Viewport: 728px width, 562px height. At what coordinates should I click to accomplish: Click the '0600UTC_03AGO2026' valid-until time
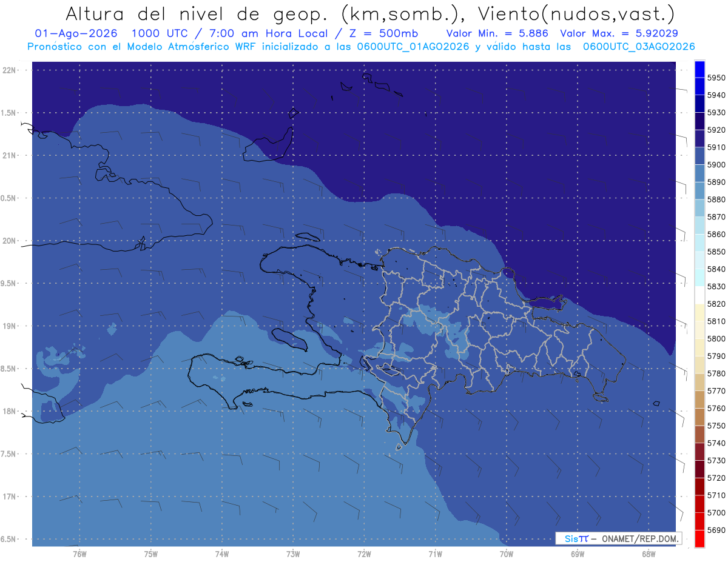tap(639, 47)
